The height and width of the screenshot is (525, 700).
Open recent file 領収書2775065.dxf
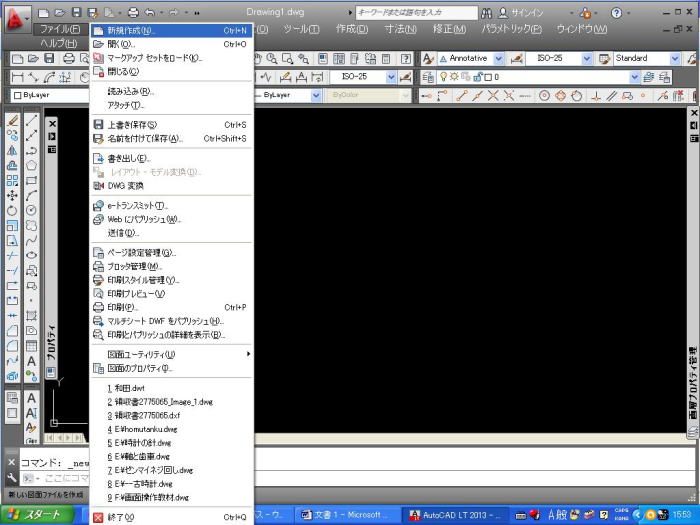[x=171, y=415]
